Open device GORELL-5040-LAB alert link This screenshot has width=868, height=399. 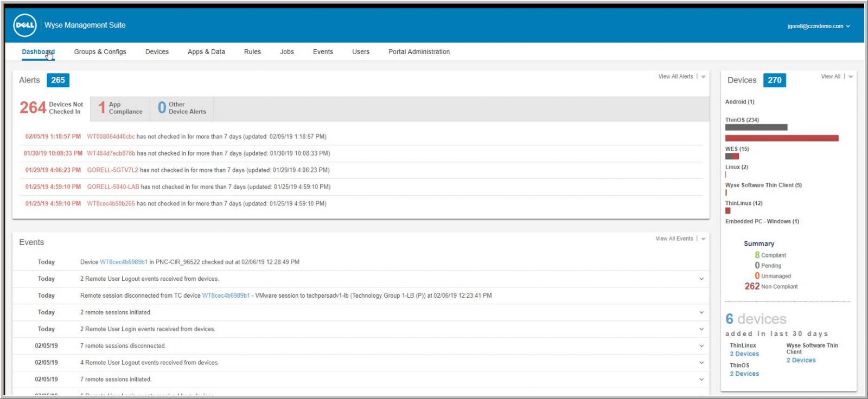(x=113, y=187)
